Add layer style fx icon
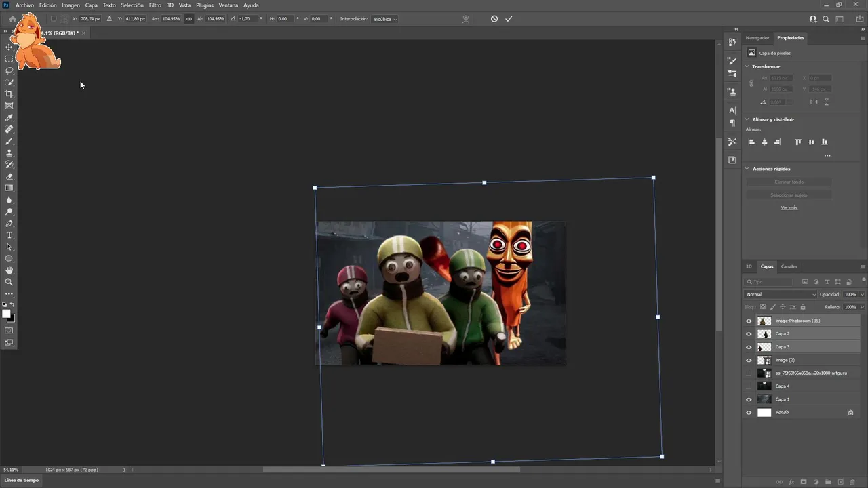The height and width of the screenshot is (488, 868). [x=791, y=482]
